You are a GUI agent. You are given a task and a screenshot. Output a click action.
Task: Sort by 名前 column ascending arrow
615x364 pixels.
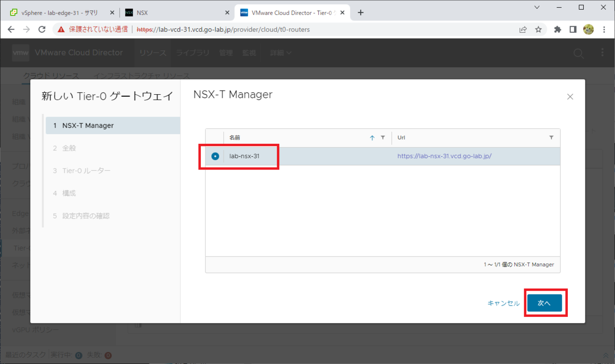pyautogui.click(x=372, y=138)
